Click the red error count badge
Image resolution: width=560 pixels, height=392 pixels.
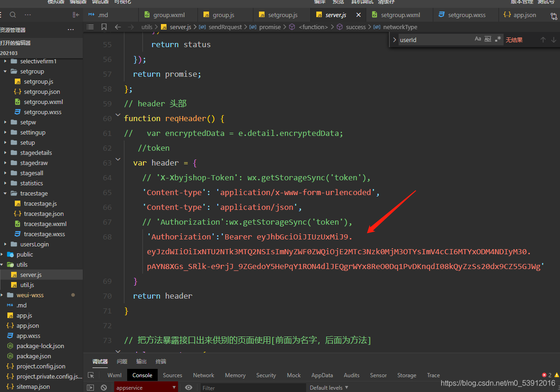(x=547, y=375)
